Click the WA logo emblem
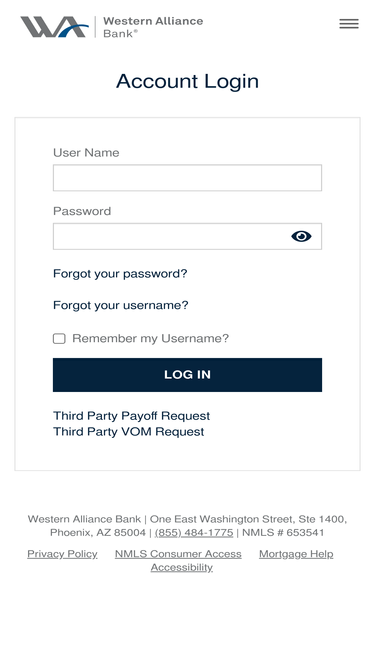Image resolution: width=375 pixels, height=667 pixels. tap(55, 27)
